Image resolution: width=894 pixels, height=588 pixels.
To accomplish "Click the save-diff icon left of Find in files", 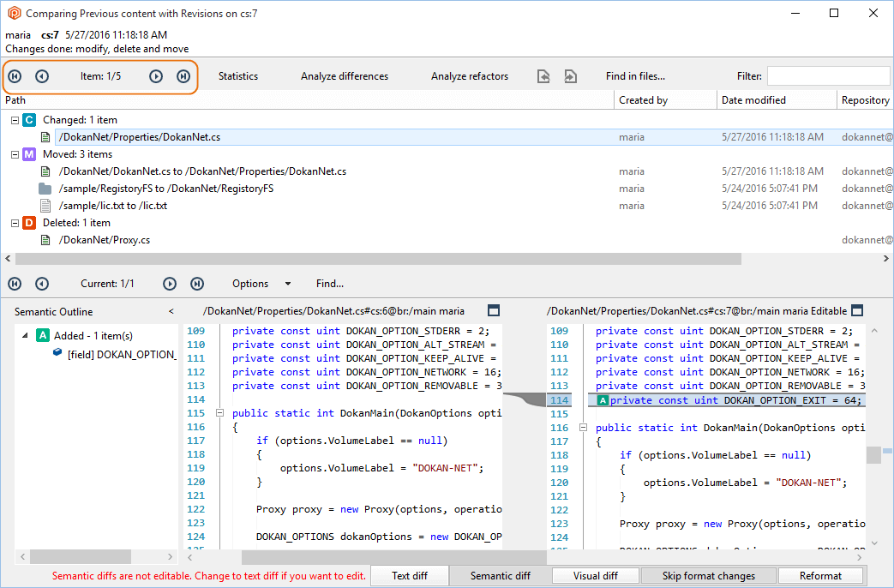I will point(543,75).
